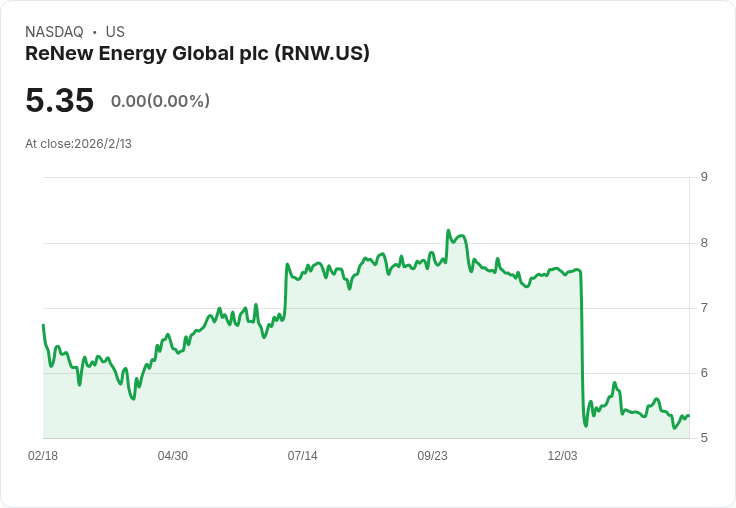The image size is (736, 508).
Task: Click the 12/03 date axis label
Action: click(562, 456)
